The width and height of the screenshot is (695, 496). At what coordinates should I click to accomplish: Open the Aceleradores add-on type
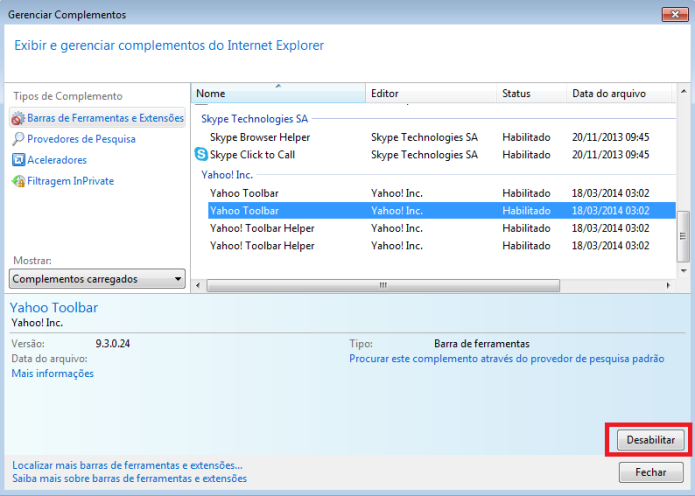coord(57,160)
